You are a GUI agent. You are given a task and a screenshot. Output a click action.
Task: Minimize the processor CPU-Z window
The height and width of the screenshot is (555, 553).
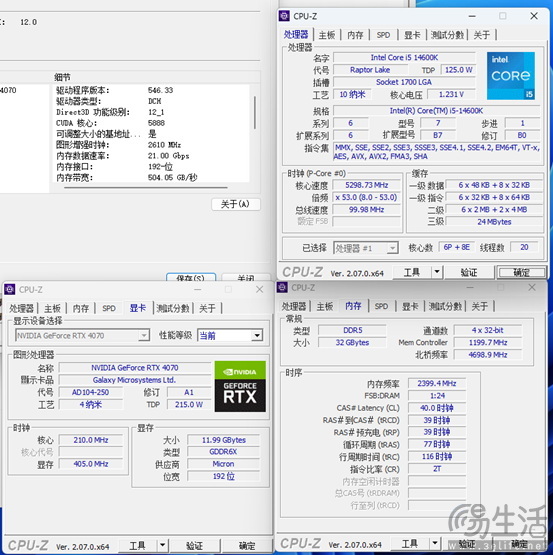[472, 16]
